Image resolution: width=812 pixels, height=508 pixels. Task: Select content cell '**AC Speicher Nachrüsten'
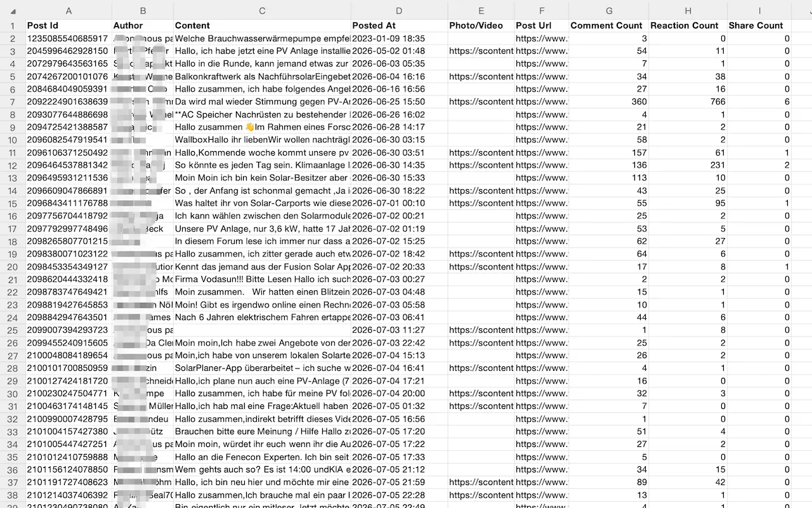(x=262, y=114)
